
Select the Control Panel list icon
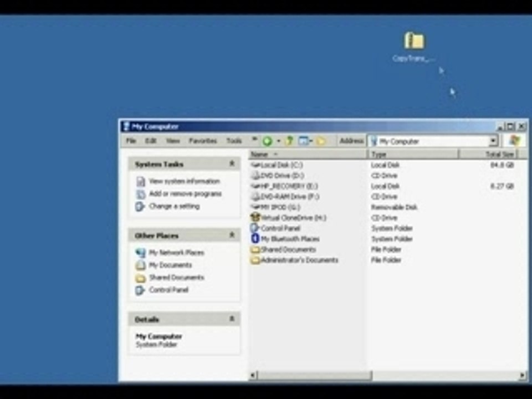coord(255,228)
